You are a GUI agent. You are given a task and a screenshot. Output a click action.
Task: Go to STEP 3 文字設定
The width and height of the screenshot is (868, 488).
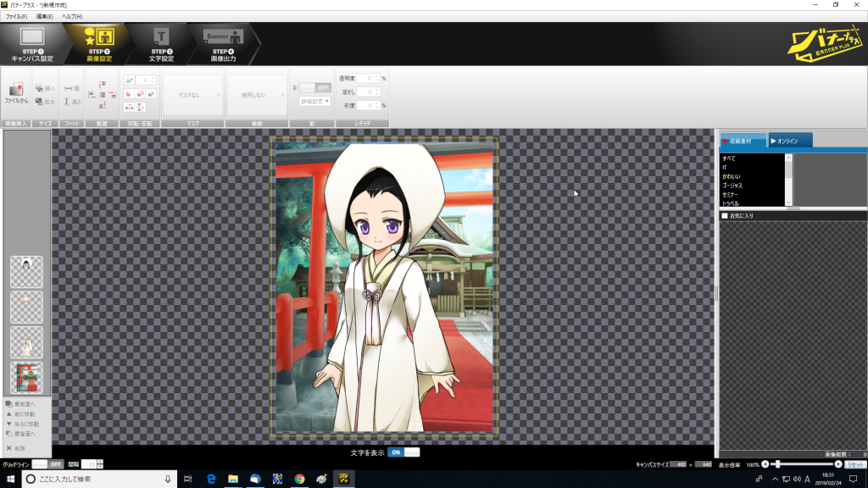pos(162,44)
